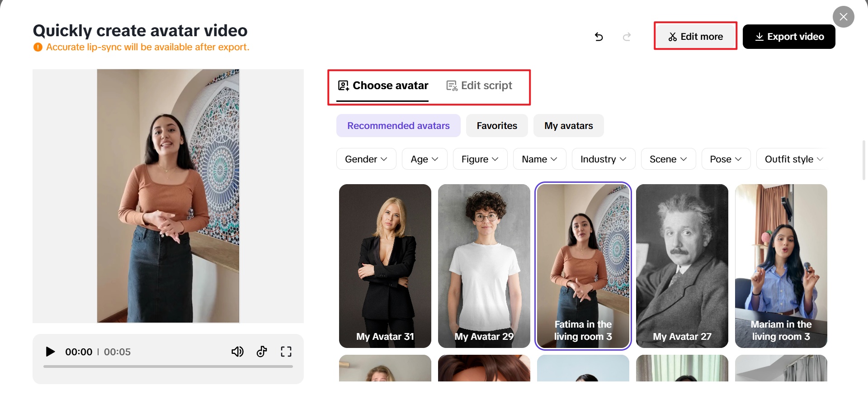Click the Export video button
Screen dimensions: 868x400
coord(789,37)
